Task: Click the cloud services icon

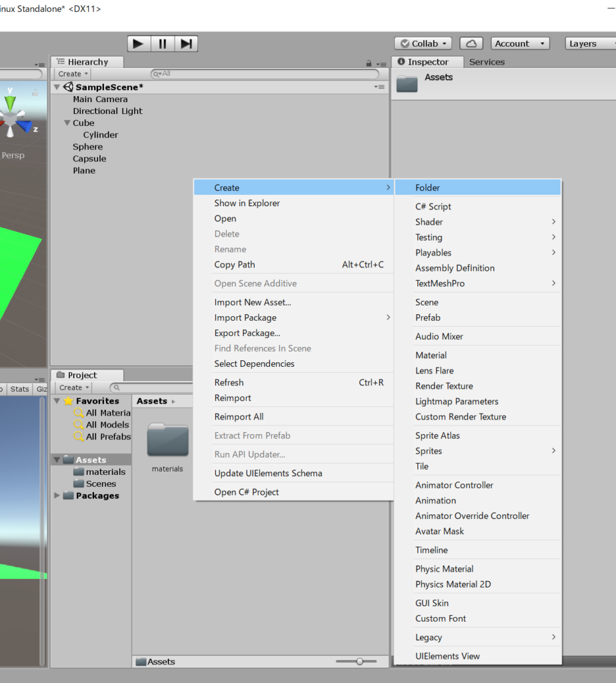Action: click(x=471, y=44)
